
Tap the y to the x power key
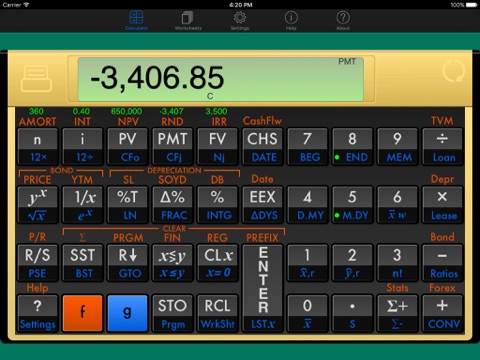[38, 204]
